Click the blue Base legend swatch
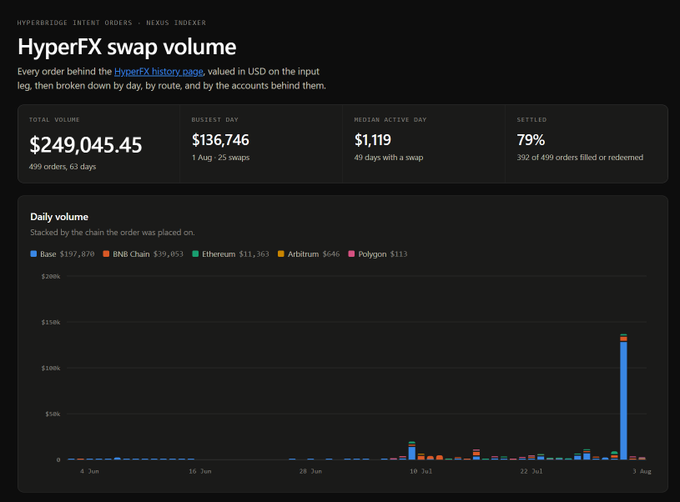The height and width of the screenshot is (502, 680). 33,254
